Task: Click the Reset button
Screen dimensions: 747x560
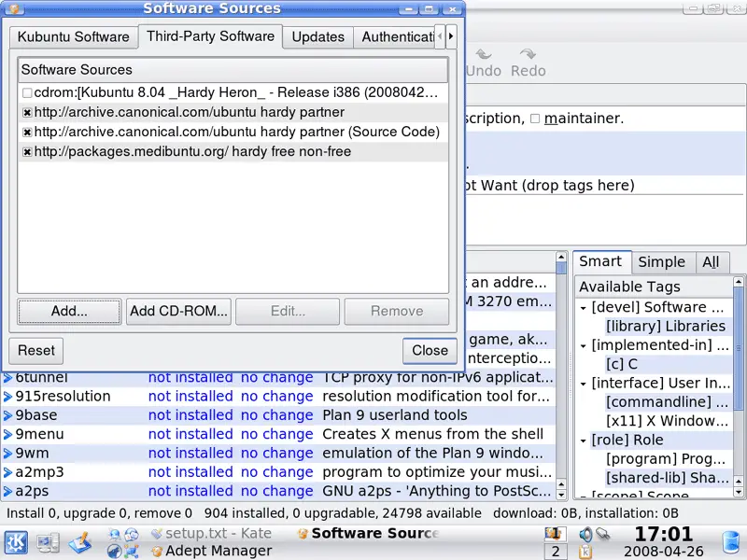Action: point(36,351)
